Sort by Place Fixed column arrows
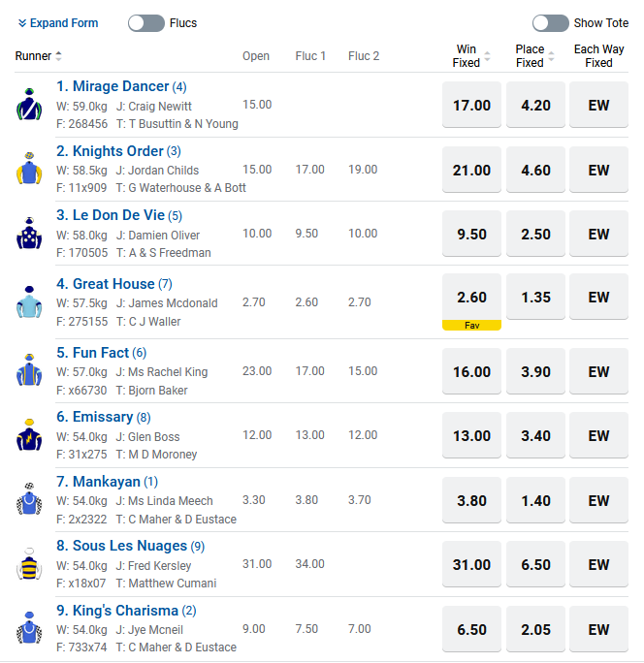The image size is (644, 663). point(551,56)
